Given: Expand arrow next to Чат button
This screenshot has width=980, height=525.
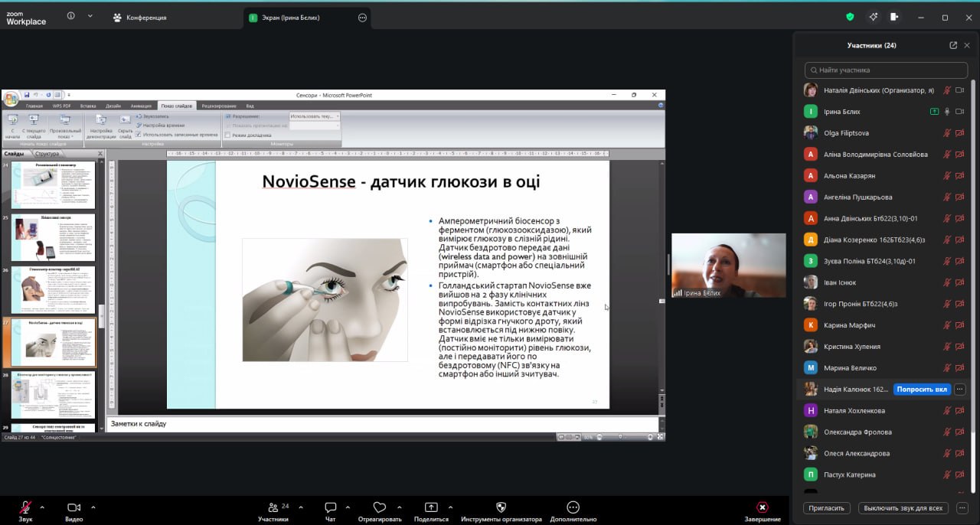Looking at the screenshot, I should tap(348, 507).
